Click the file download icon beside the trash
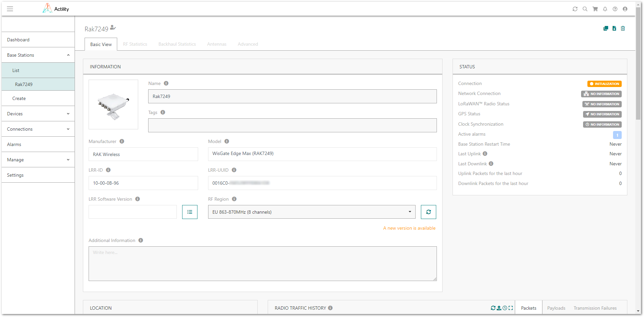Image resolution: width=644 pixels, height=317 pixels. pos(614,28)
